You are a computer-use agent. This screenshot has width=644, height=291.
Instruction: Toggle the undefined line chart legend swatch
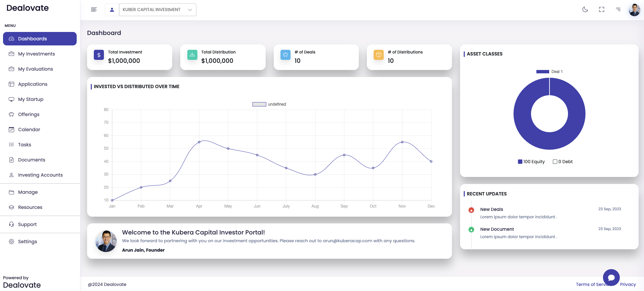pos(259,104)
